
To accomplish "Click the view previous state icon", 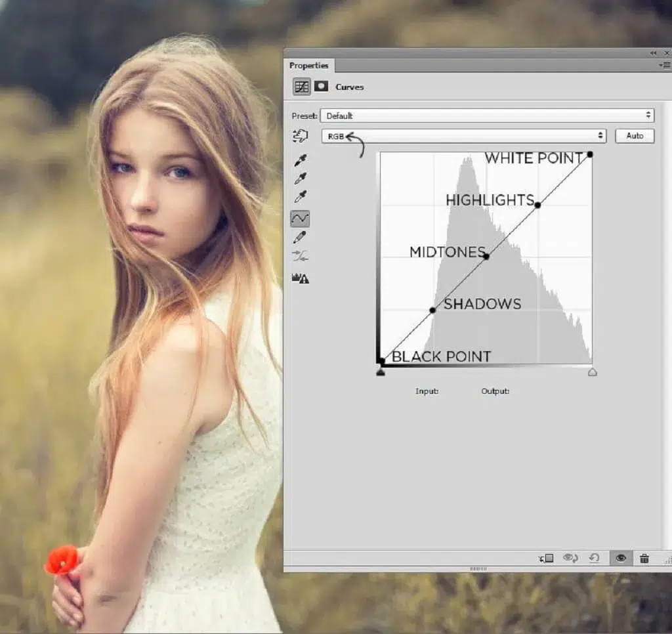I will (570, 558).
